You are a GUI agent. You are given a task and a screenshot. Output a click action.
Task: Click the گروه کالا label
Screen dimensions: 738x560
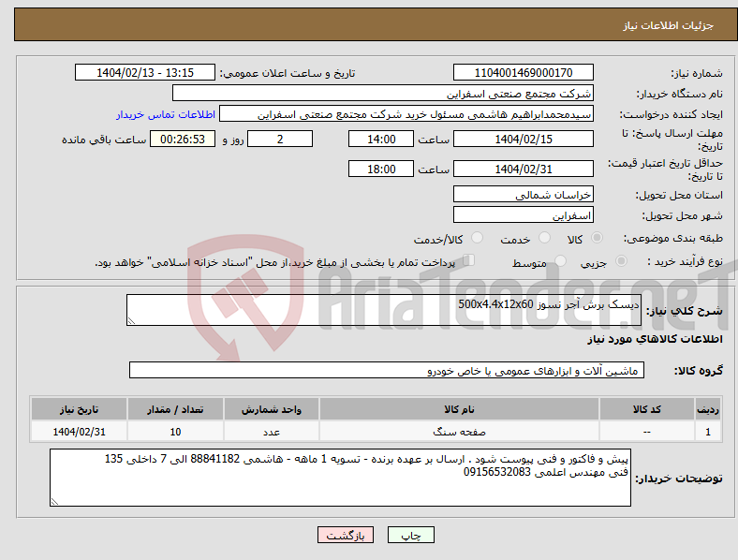tap(699, 371)
